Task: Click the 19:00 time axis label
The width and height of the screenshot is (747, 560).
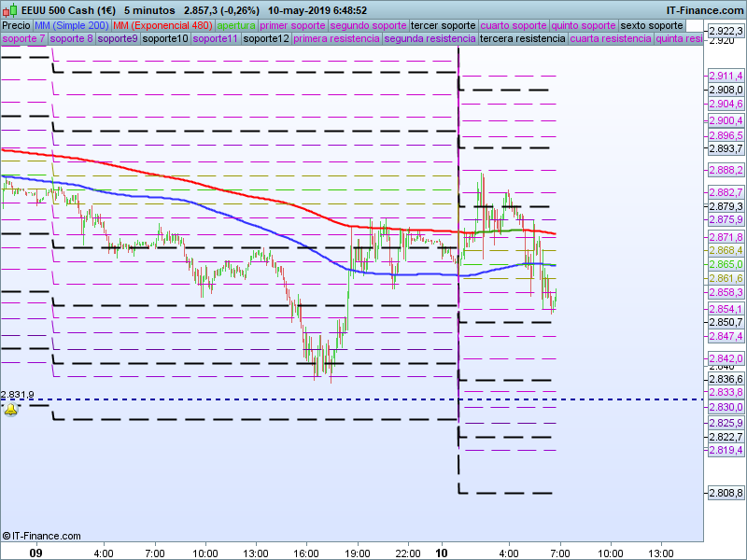Action: click(358, 553)
